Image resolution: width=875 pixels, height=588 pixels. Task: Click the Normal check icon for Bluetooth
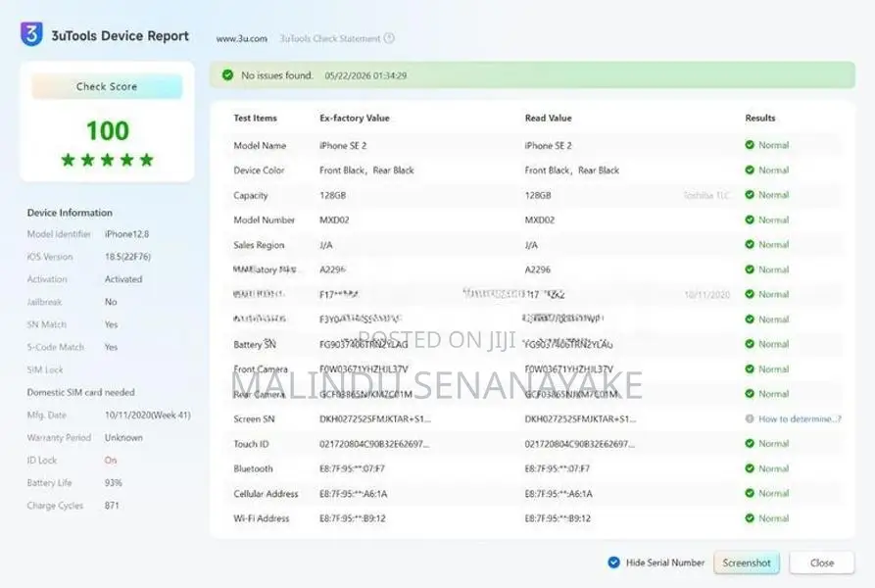coord(750,468)
